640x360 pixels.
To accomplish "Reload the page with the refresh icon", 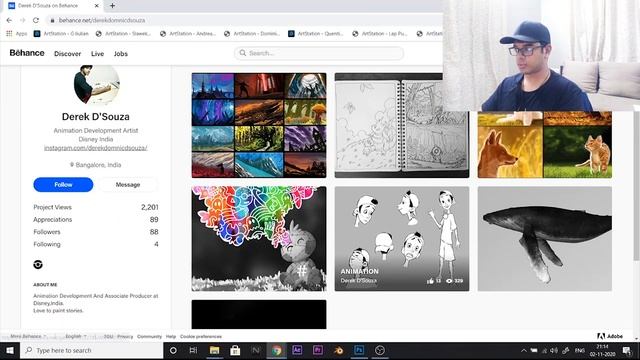I will (36, 20).
